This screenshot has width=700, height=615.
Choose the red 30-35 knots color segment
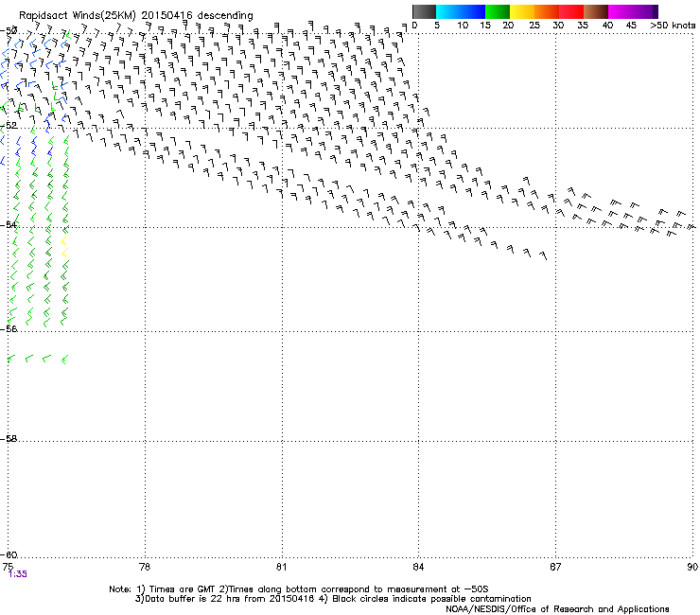[x=571, y=11]
